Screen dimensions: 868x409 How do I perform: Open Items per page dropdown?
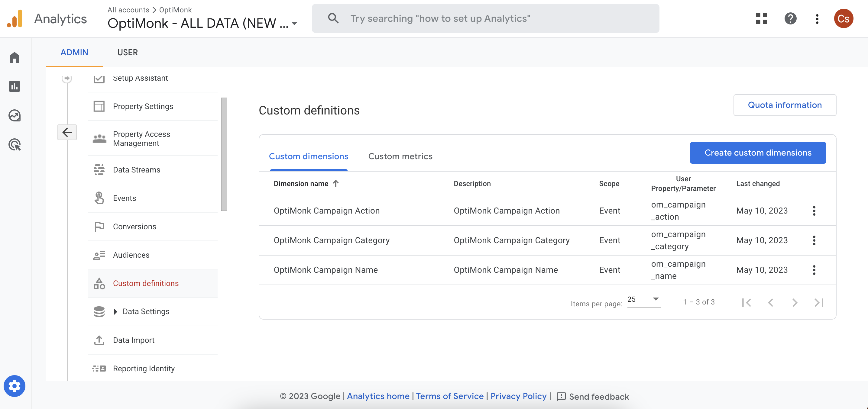coord(644,300)
